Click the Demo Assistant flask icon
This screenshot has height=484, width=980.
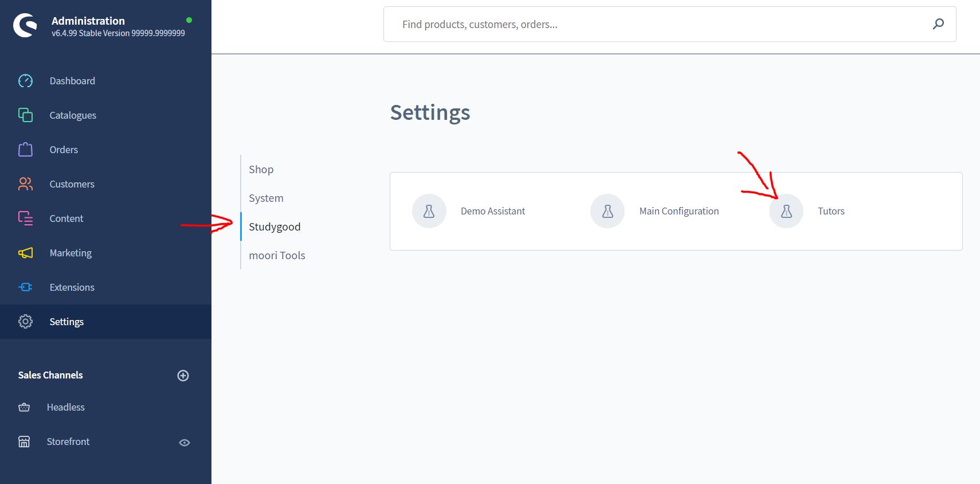(429, 211)
